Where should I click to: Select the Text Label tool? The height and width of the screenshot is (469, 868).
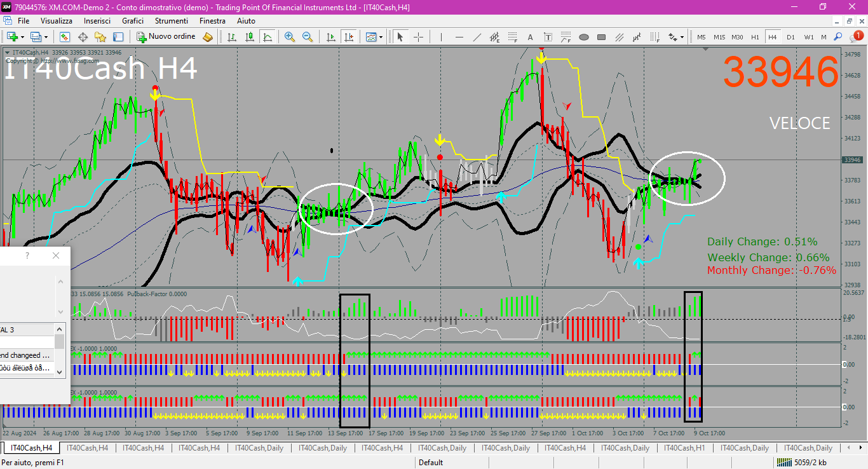[x=548, y=37]
